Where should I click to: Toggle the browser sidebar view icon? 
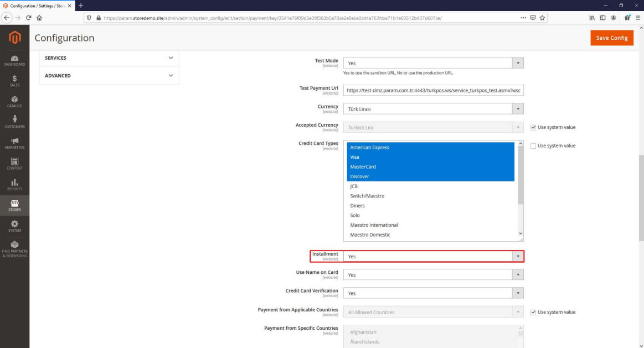pos(602,18)
